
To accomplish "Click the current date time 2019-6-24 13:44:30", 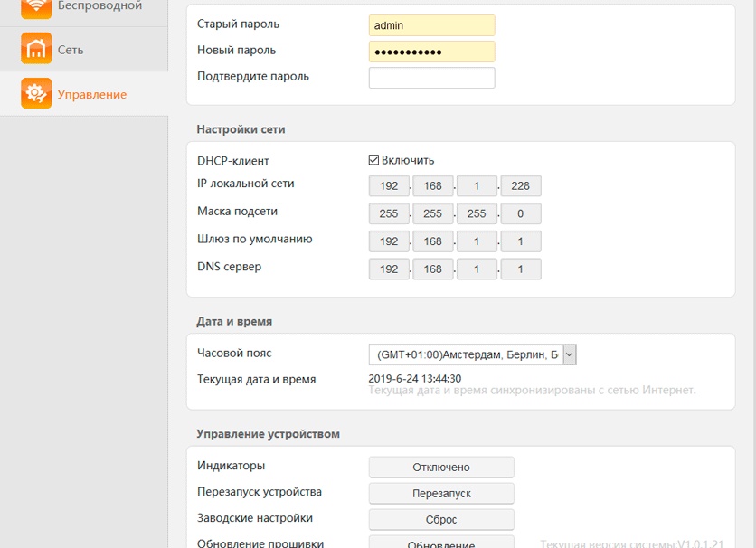I will pos(415,378).
